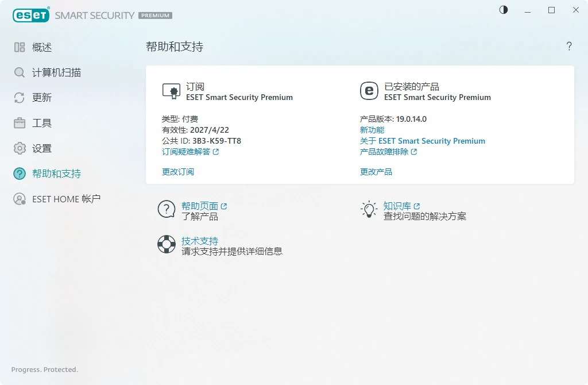Click the 已安装的产品 'e' badge icon

tap(368, 91)
